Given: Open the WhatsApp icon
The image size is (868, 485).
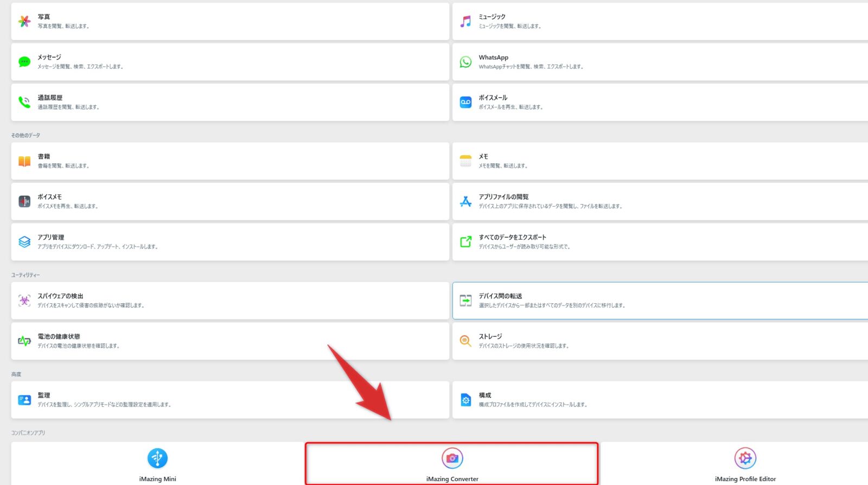Looking at the screenshot, I should [x=465, y=62].
